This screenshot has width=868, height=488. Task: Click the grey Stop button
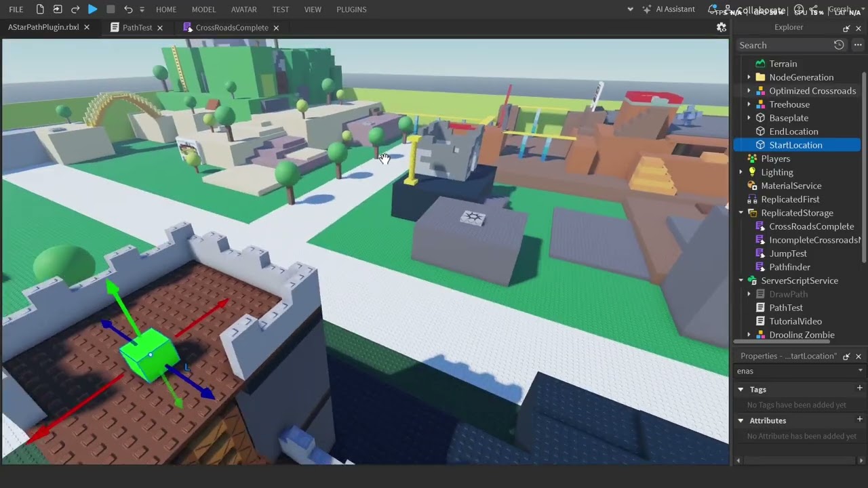point(111,9)
